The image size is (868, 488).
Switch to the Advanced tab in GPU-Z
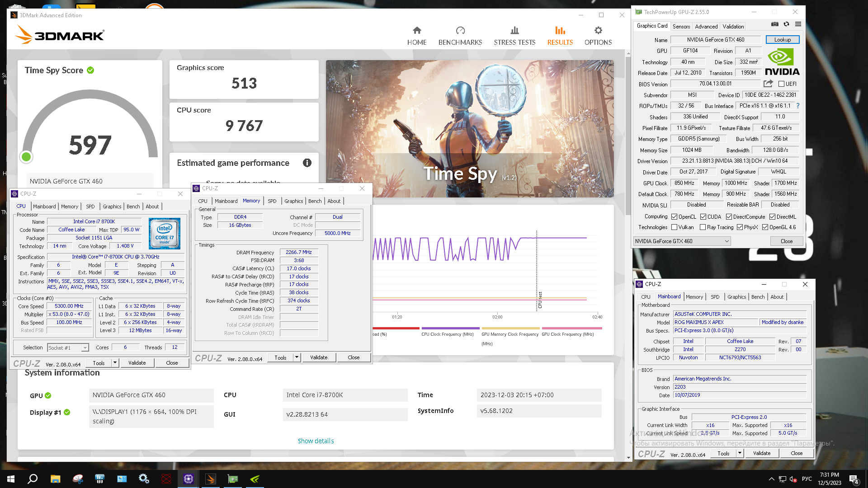coord(706,27)
